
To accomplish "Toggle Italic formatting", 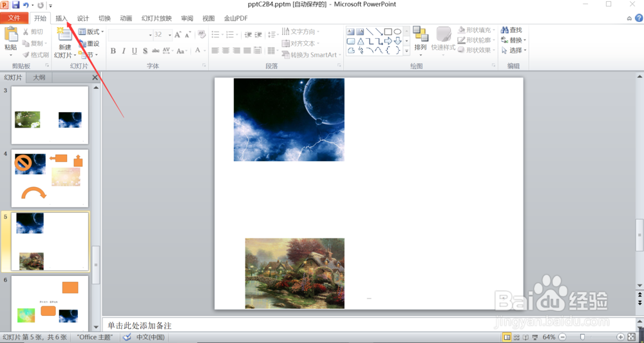I will [x=124, y=51].
